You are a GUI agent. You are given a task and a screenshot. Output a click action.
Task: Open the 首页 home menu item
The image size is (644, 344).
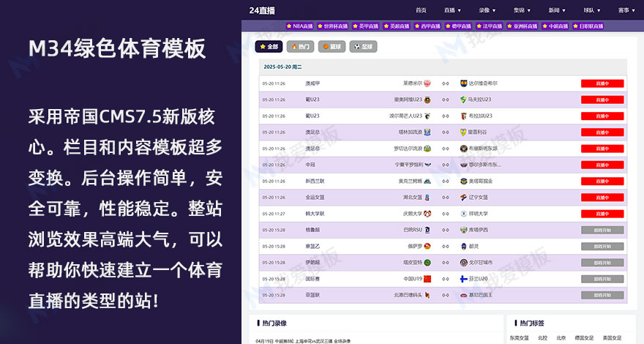point(421,10)
